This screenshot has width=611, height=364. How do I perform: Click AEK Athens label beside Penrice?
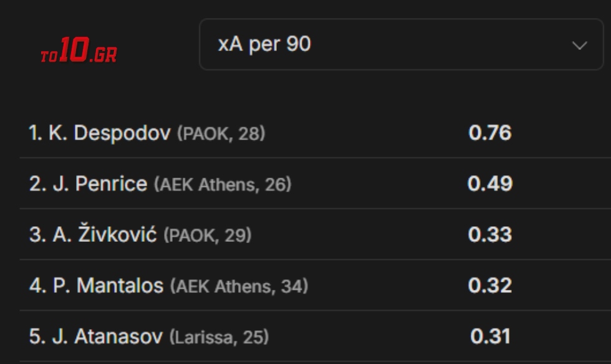(x=208, y=185)
